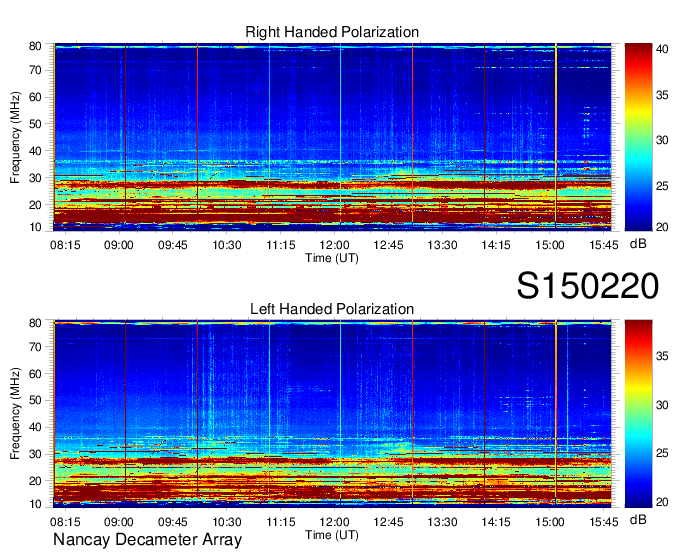This screenshot has height=552, width=680.
Task: Click the 15:00 tick label on the lower plot
Action: tap(550, 522)
